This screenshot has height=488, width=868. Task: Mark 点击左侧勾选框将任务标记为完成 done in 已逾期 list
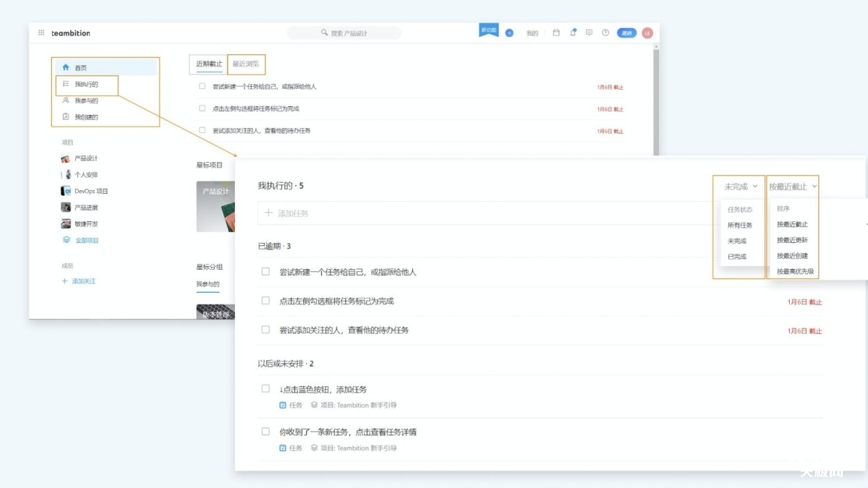point(265,301)
